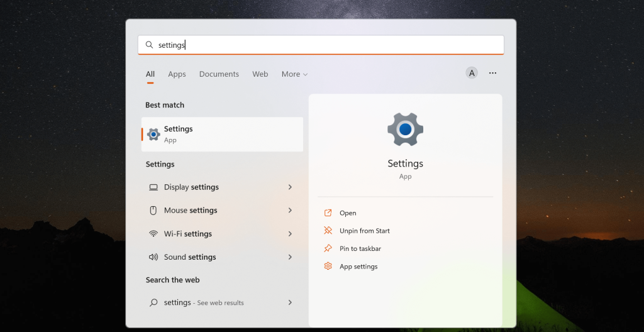Expand Mouse settings chevron arrow
This screenshot has height=332, width=644.
click(x=290, y=211)
